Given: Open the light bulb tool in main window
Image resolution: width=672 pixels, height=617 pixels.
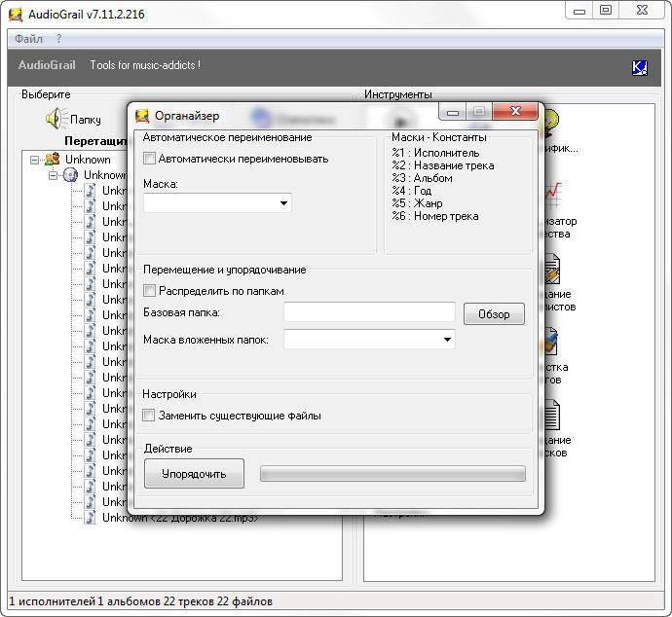Looking at the screenshot, I should (x=550, y=121).
